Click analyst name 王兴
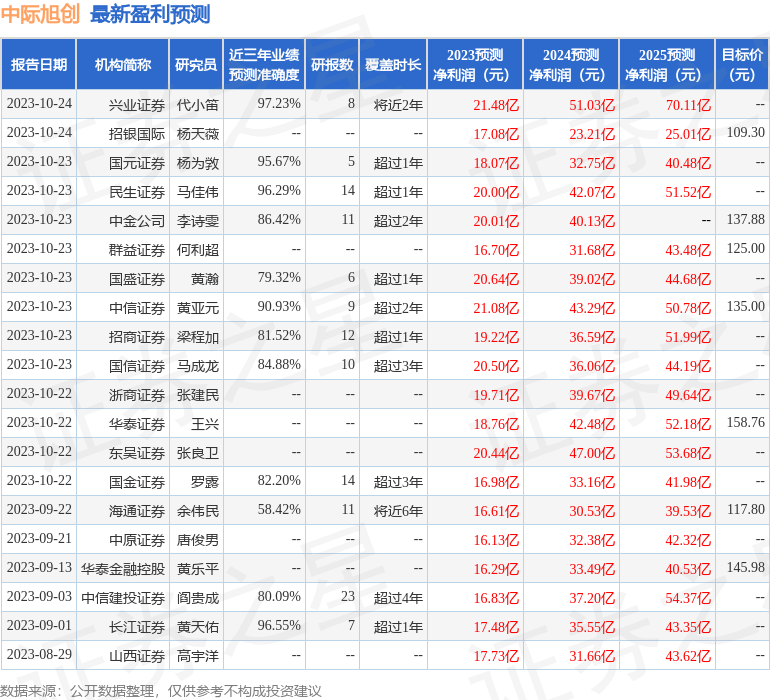This screenshot has height=700, width=770. click(x=205, y=423)
